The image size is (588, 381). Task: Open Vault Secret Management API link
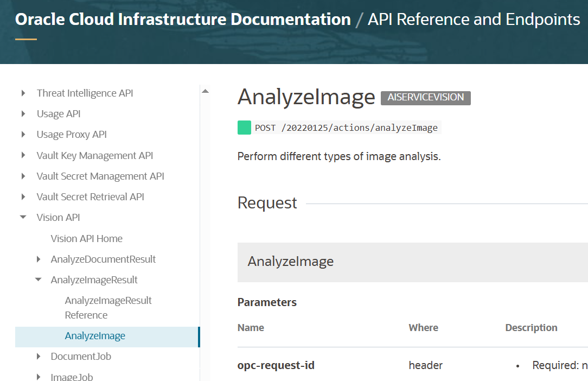point(100,176)
